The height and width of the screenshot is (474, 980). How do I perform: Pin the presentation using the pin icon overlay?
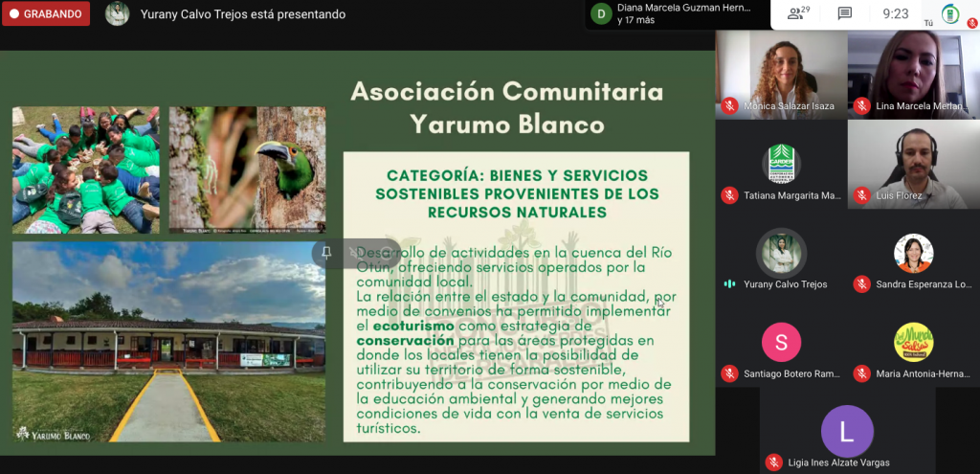click(326, 253)
